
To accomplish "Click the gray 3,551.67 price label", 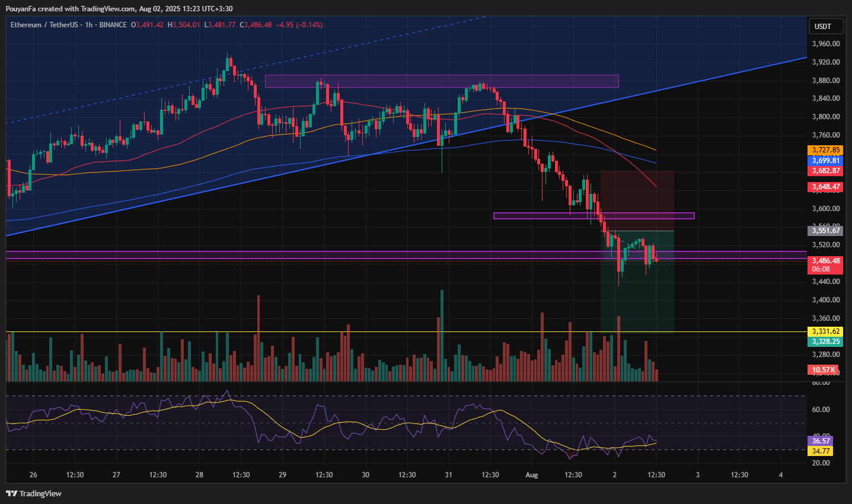I will (x=825, y=231).
